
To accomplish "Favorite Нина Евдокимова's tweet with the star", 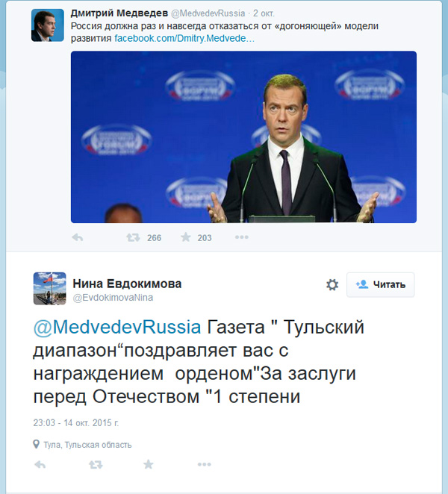I will 149,464.
